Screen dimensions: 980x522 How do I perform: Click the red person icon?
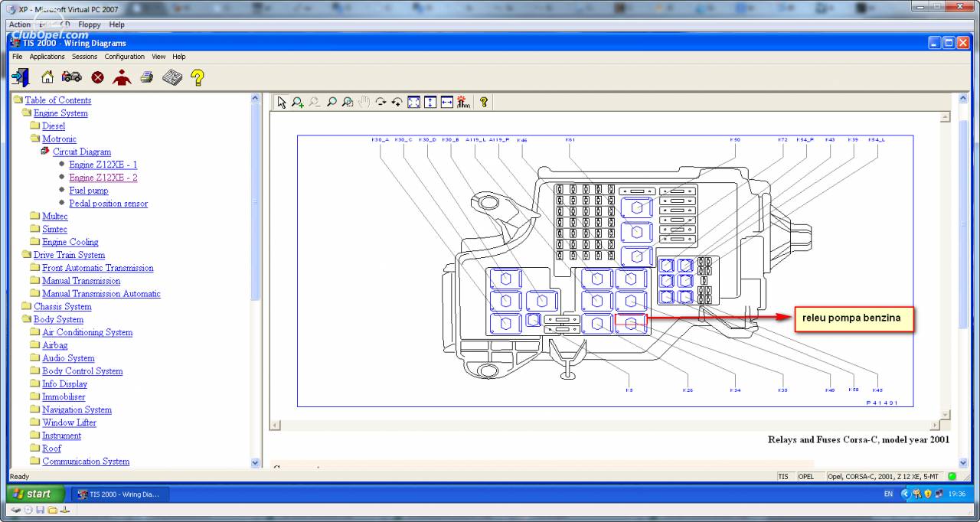pos(122,77)
